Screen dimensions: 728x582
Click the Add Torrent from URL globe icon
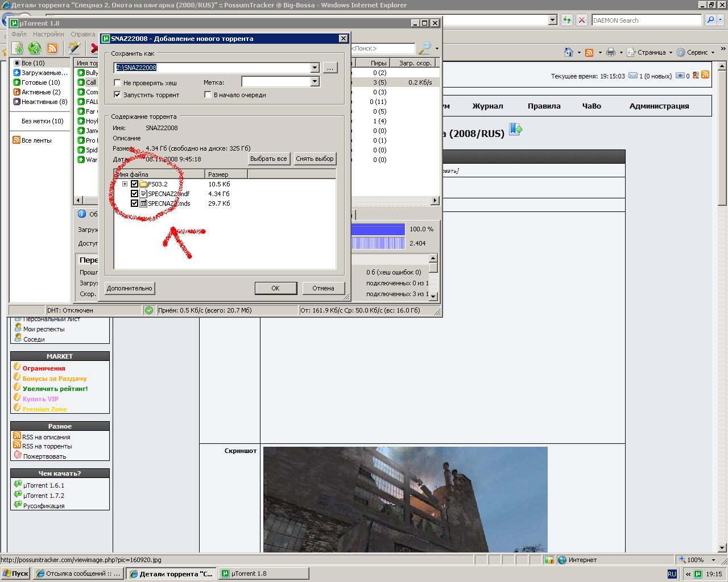coord(35,48)
